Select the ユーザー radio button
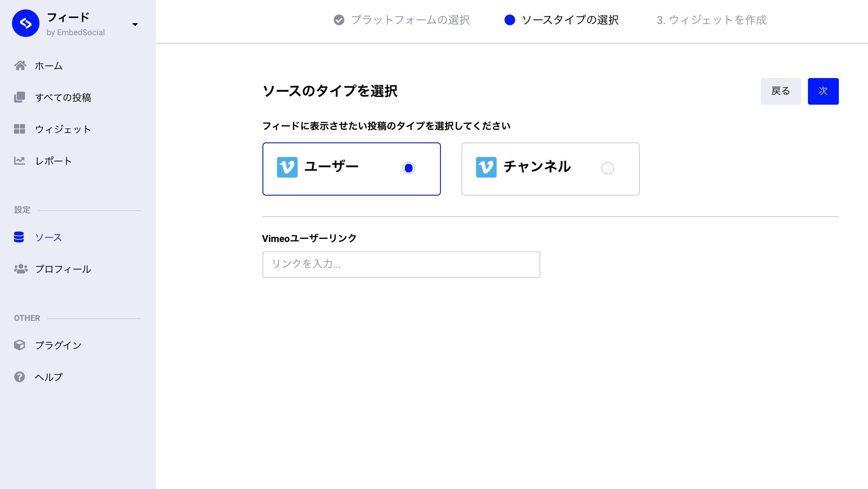 coord(409,168)
